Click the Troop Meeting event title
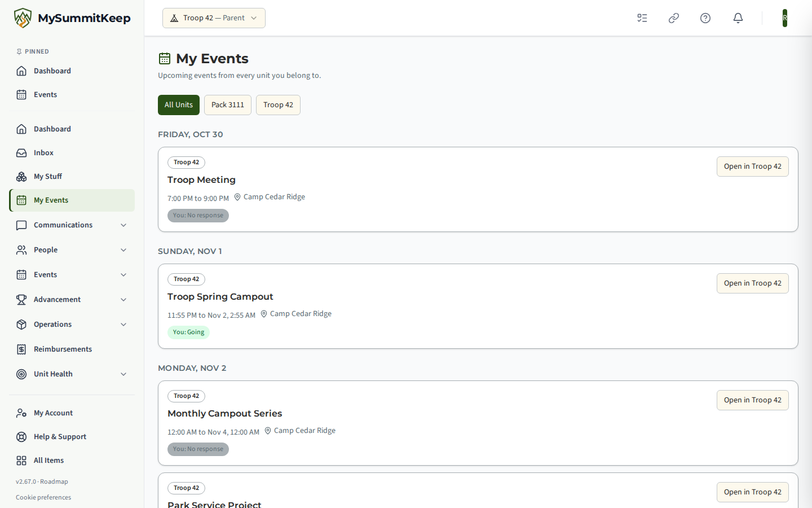This screenshot has width=812, height=508. click(x=201, y=180)
